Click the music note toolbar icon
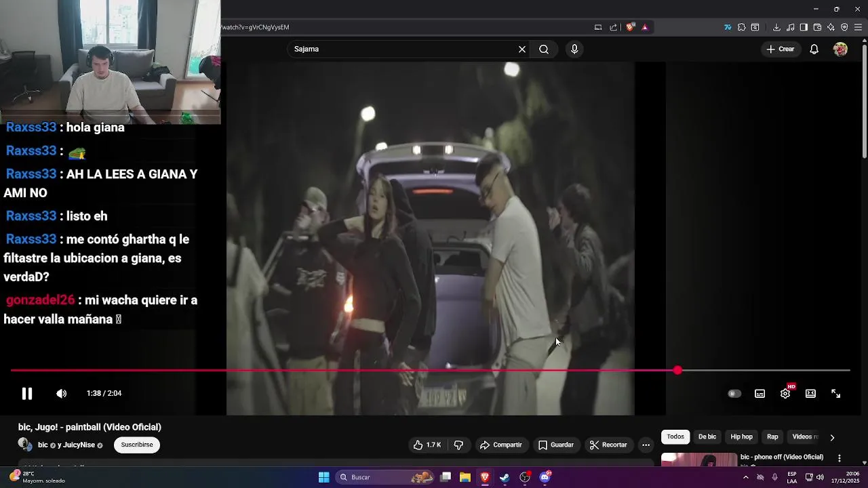Screen dimensions: 868x488 [x=791, y=28]
